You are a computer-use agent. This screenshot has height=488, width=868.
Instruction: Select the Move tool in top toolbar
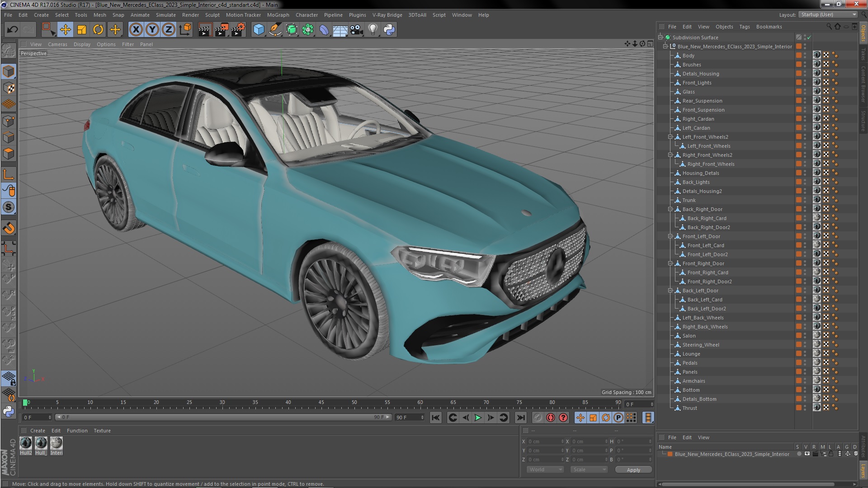pos(65,30)
